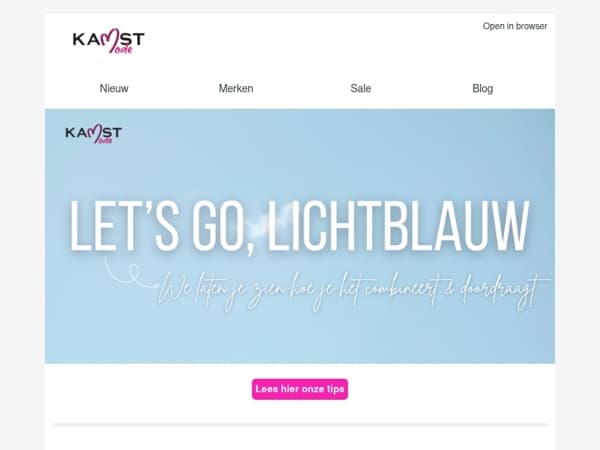This screenshot has height=450, width=600.
Task: Visit the Blog navigation link
Action: pyautogui.click(x=483, y=88)
